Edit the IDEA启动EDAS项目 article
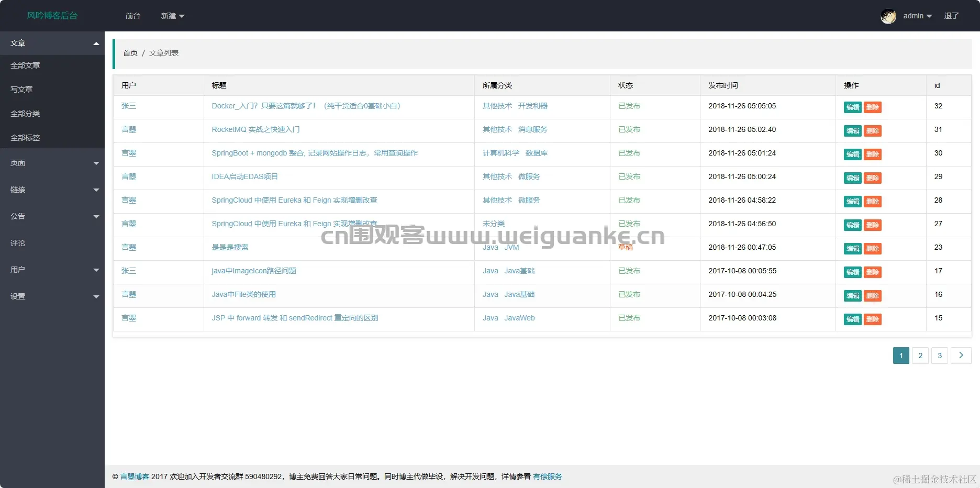The width and height of the screenshot is (980, 488). click(853, 178)
